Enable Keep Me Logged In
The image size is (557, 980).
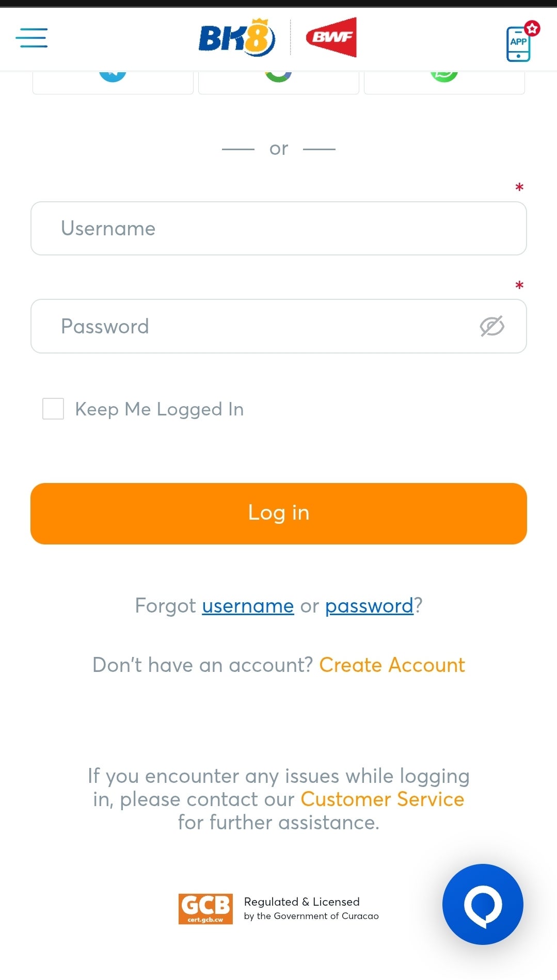(53, 408)
